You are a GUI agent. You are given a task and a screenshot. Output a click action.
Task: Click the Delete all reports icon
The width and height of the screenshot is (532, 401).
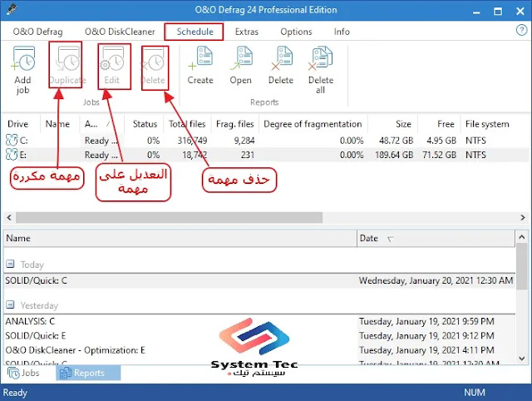click(321, 59)
